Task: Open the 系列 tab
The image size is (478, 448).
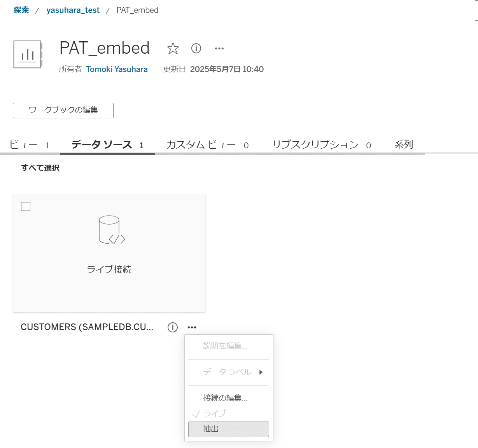Action: pos(404,145)
